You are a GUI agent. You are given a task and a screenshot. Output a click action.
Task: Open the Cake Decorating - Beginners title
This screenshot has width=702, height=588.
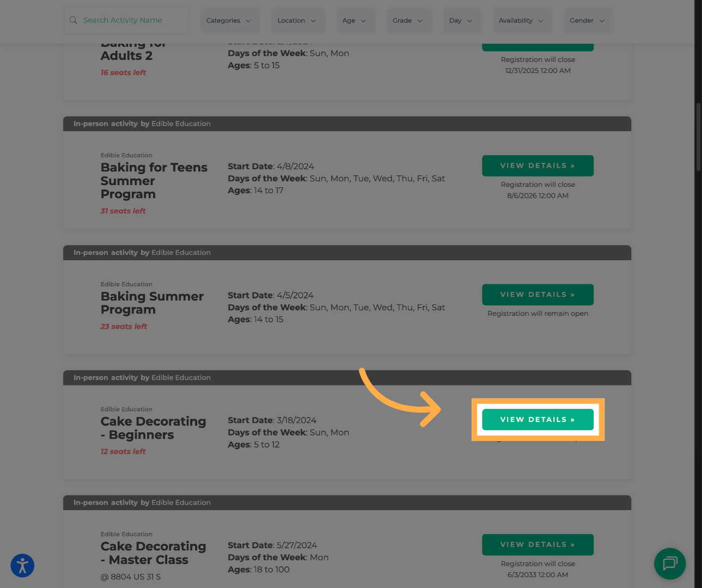(x=153, y=428)
